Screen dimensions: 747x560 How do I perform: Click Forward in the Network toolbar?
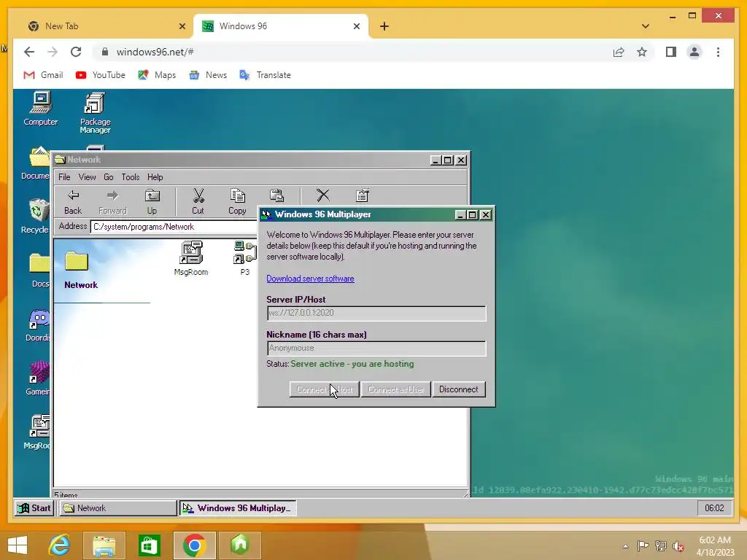click(112, 202)
